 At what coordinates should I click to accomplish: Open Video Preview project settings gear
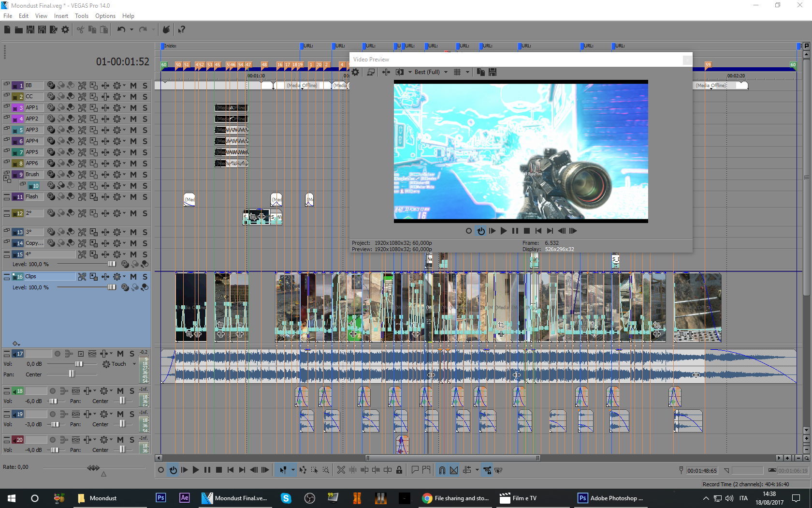(x=356, y=72)
